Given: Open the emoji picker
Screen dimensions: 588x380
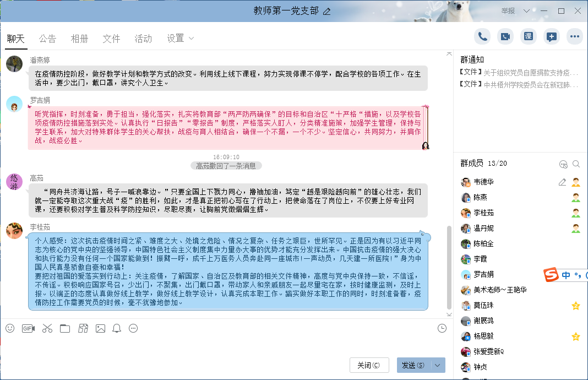Looking at the screenshot, I should coord(10,328).
